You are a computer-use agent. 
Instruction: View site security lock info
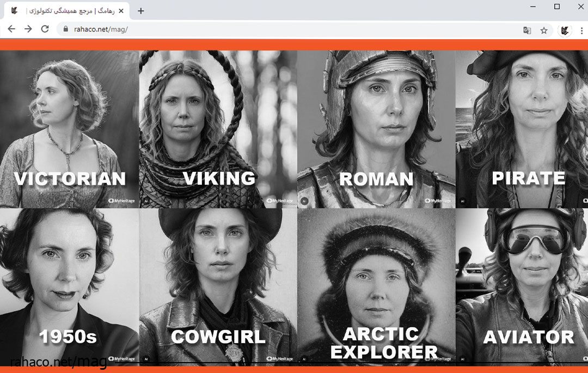tap(66, 29)
